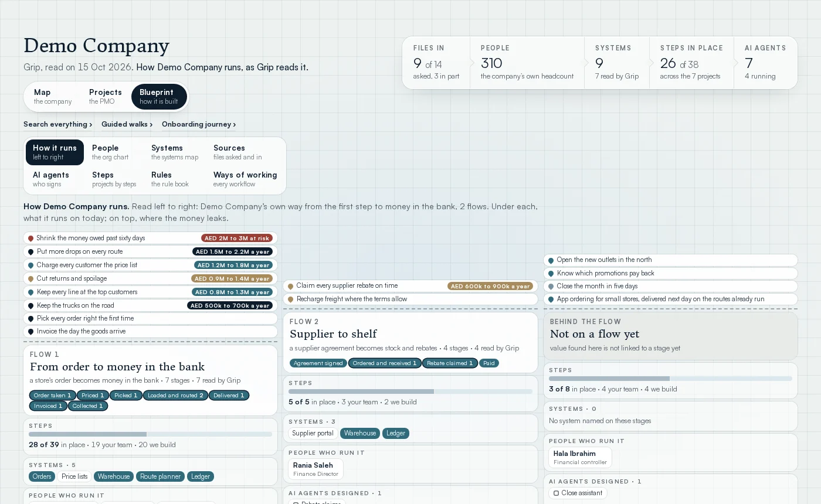Open the 'Not on a flow yet' card
Viewport: 821px width, 504px height.
670,336
